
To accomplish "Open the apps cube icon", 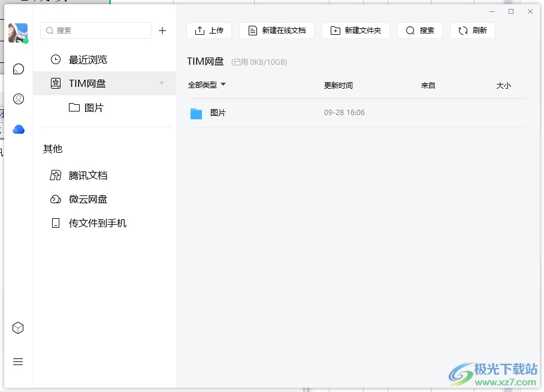I will (18, 328).
